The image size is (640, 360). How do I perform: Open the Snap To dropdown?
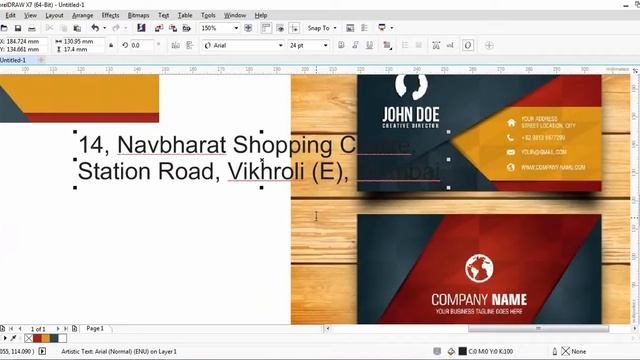tap(322, 28)
